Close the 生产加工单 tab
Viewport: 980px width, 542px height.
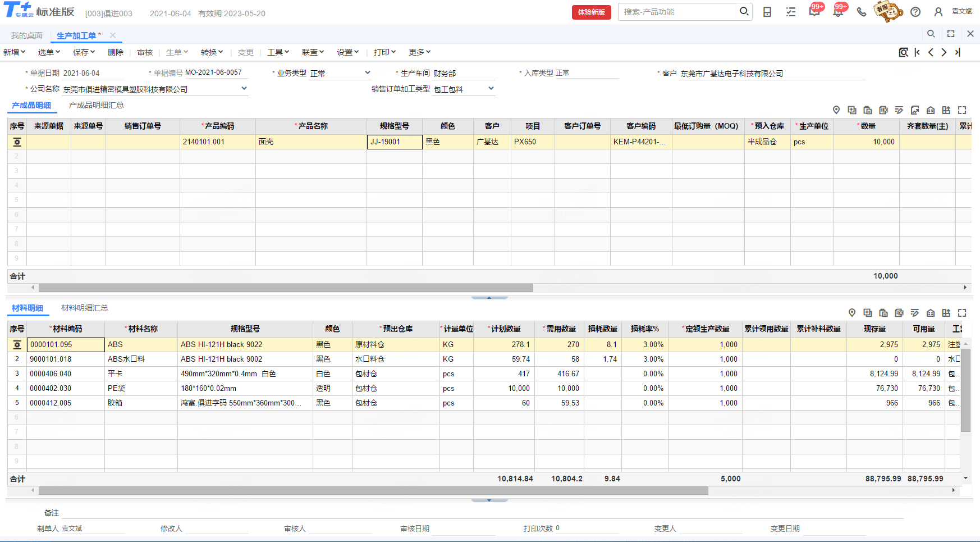pos(113,35)
